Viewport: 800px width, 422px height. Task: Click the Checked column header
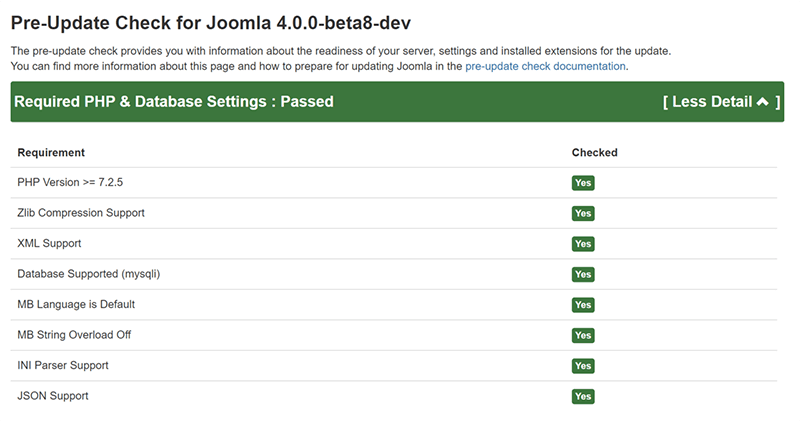(594, 153)
